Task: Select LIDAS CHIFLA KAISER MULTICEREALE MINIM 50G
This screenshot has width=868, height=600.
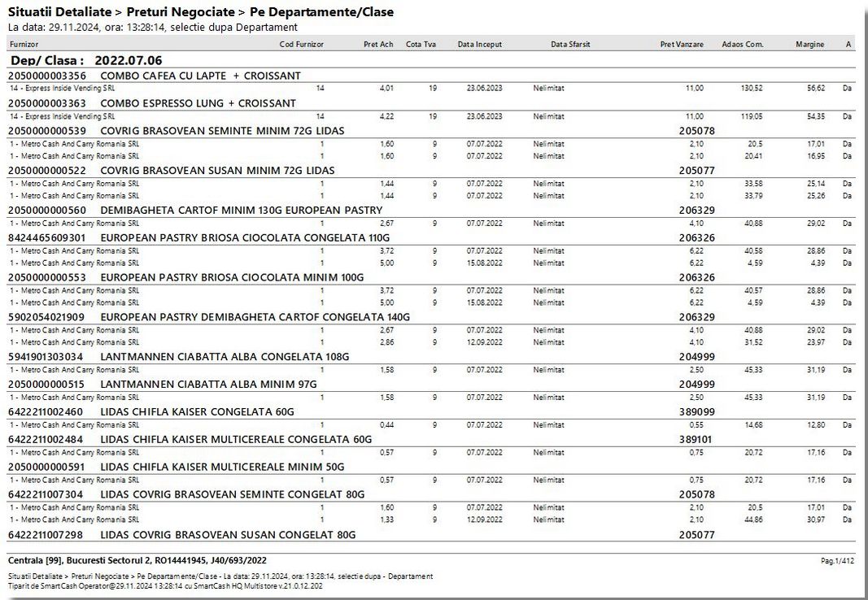Action: 222,467
